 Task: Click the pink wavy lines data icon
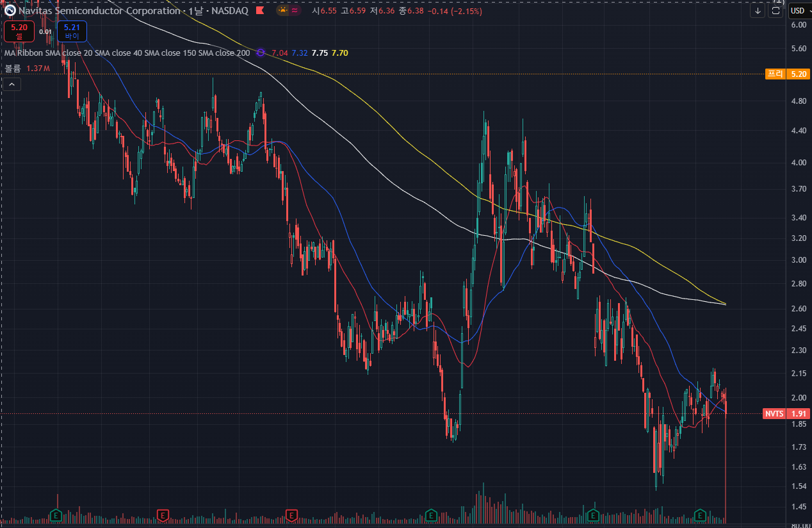click(x=294, y=11)
